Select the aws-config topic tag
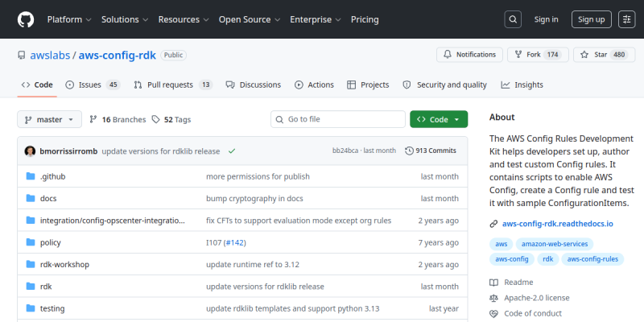This screenshot has width=644, height=322. pyautogui.click(x=512, y=259)
